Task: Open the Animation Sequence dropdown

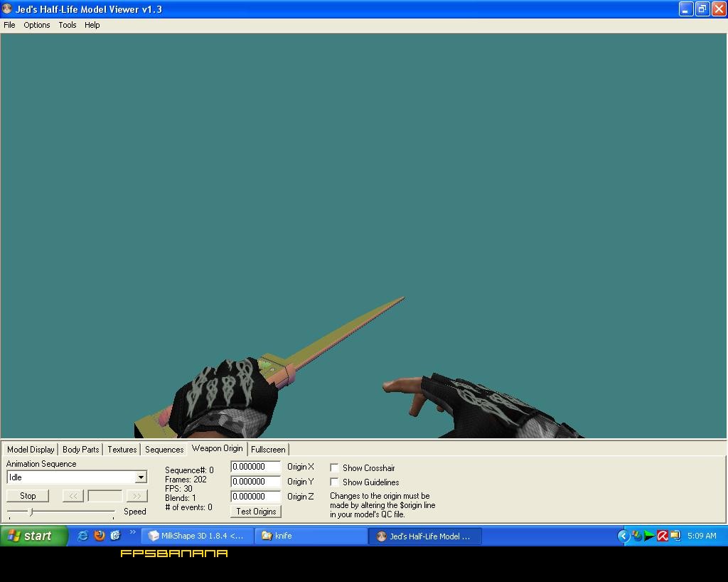Action: click(141, 477)
